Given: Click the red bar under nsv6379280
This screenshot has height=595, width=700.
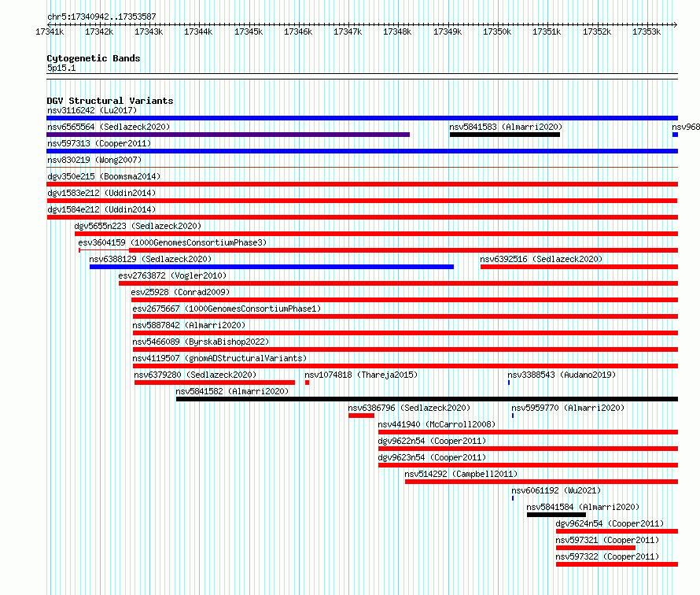Looking at the screenshot, I should point(215,382).
